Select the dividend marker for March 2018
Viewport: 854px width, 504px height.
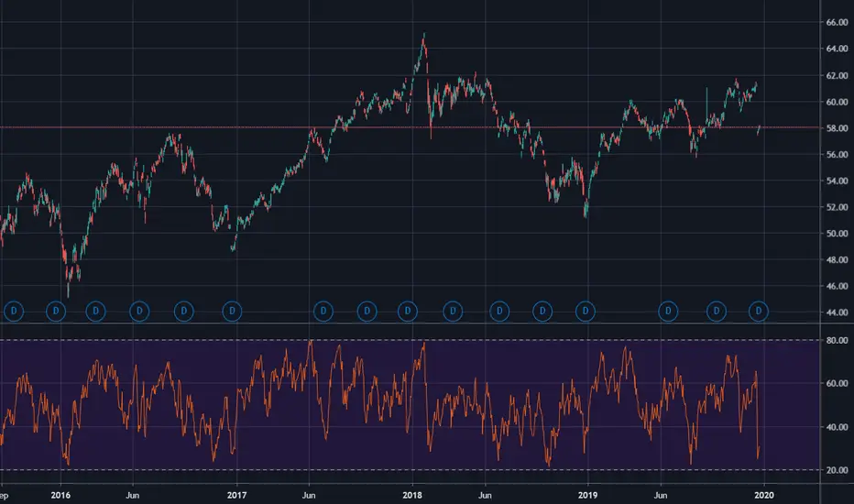click(x=453, y=312)
